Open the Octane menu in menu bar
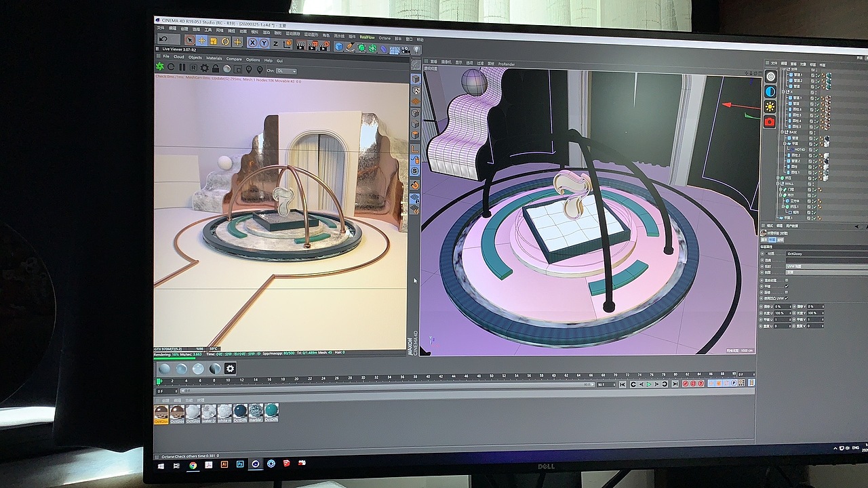 [x=384, y=38]
